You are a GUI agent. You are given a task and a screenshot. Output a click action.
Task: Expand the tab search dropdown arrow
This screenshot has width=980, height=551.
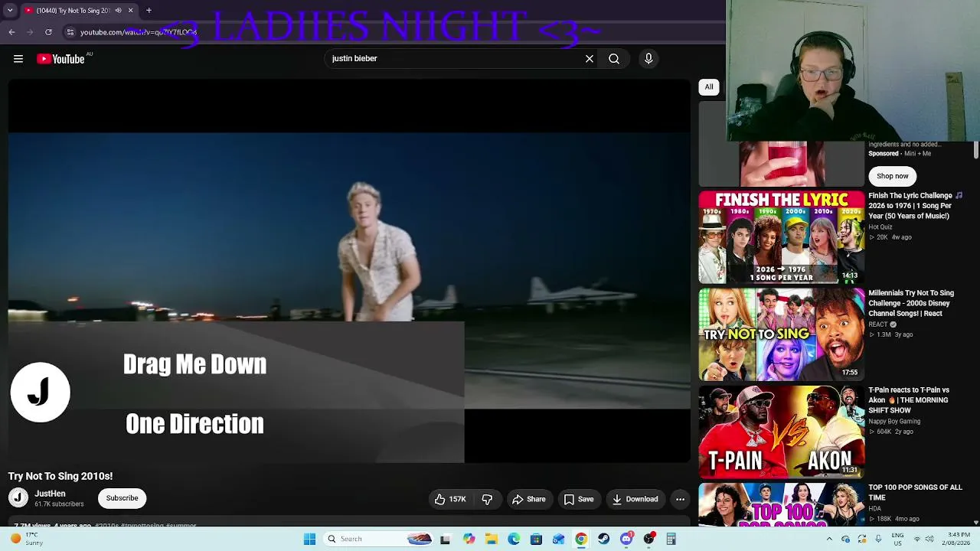point(10,11)
